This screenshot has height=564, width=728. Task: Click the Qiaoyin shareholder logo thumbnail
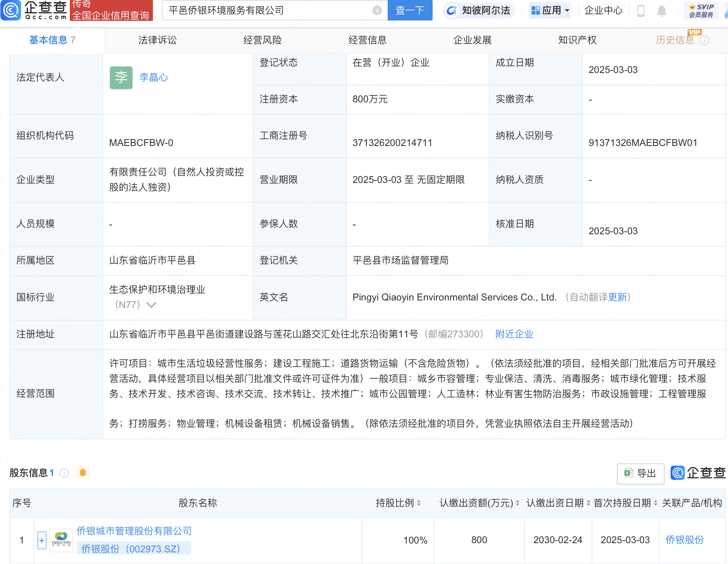61,540
